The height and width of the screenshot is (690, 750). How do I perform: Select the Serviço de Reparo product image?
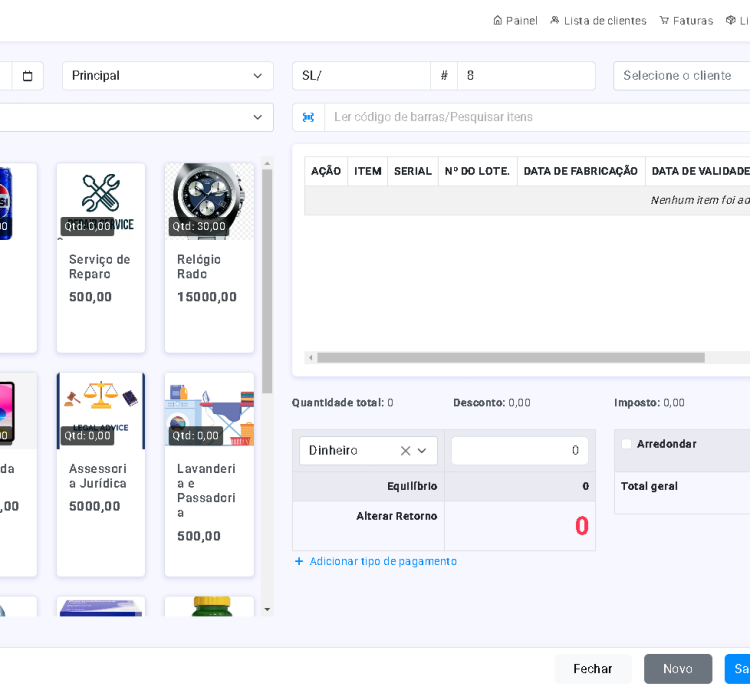click(100, 201)
